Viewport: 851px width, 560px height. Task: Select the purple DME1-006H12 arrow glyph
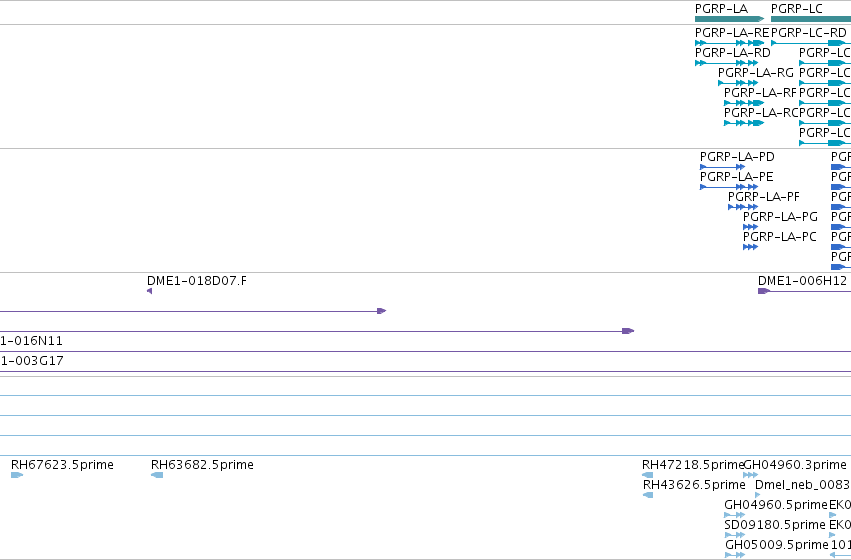804,291
